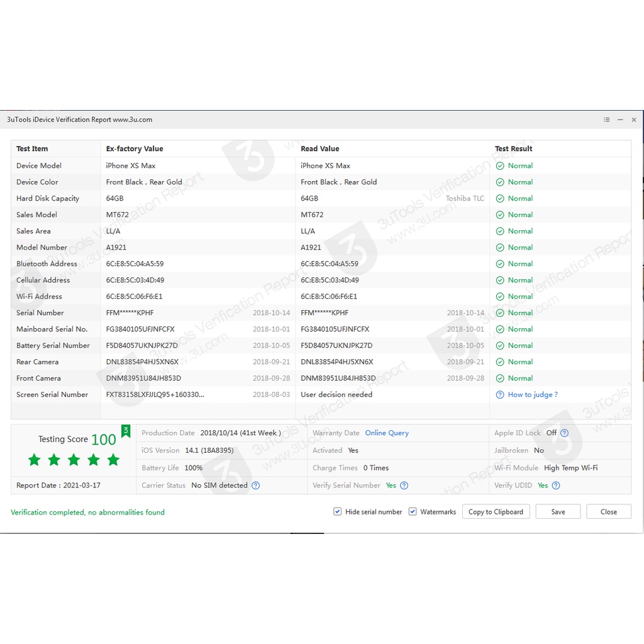Viewport: 644px width, 644px height.
Task: Click the green check icon for Serial Number
Action: 500,313
